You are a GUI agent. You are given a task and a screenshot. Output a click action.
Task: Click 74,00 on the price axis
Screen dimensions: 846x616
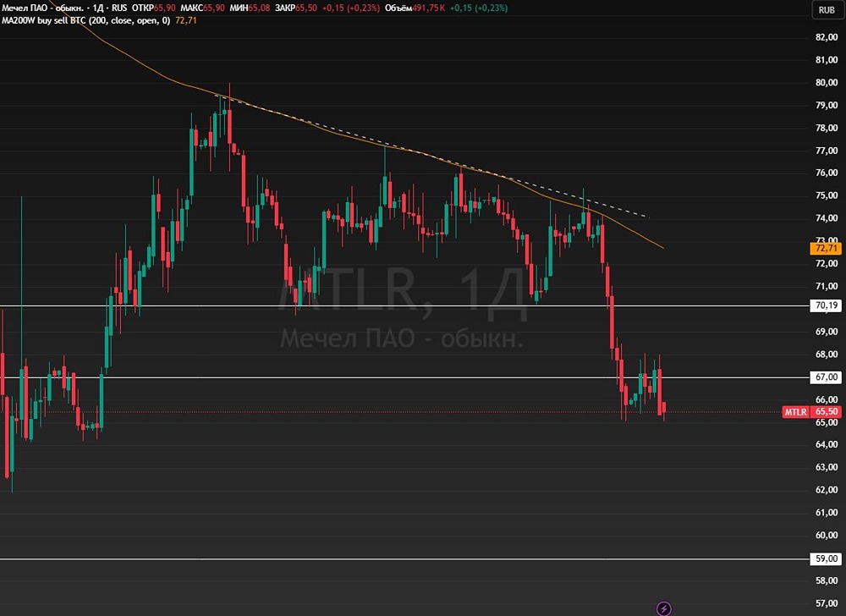827,218
